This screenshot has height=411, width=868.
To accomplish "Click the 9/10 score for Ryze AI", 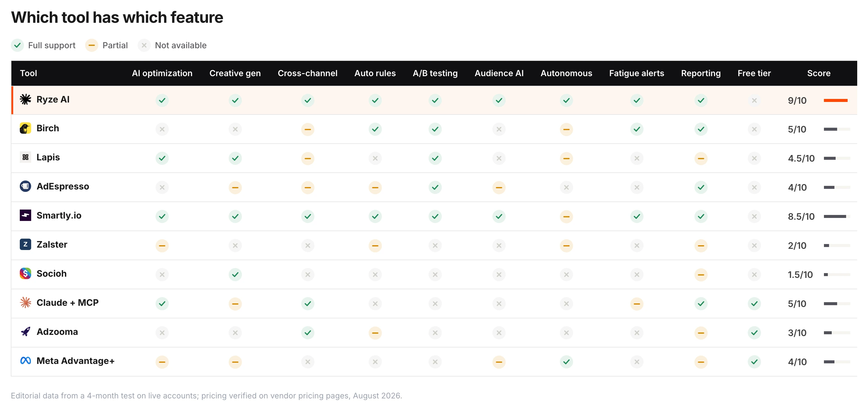I will pyautogui.click(x=797, y=100).
